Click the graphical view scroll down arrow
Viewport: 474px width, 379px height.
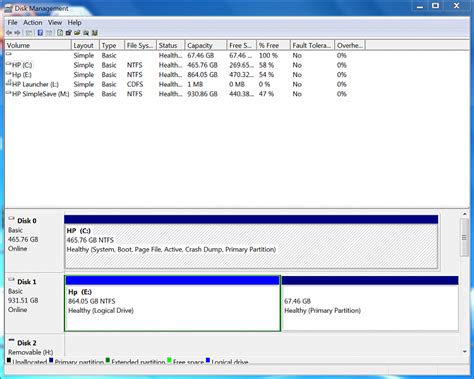click(x=465, y=351)
